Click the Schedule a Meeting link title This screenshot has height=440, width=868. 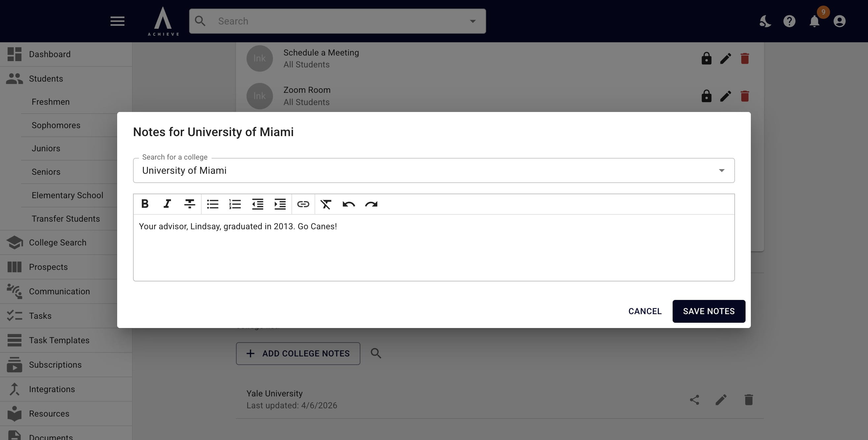point(321,53)
